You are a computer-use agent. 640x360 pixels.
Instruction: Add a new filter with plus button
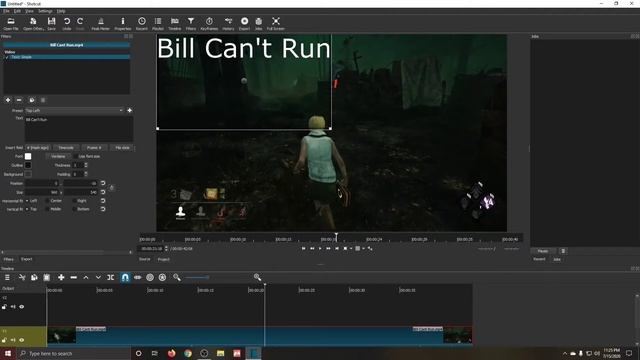pyautogui.click(x=8, y=100)
